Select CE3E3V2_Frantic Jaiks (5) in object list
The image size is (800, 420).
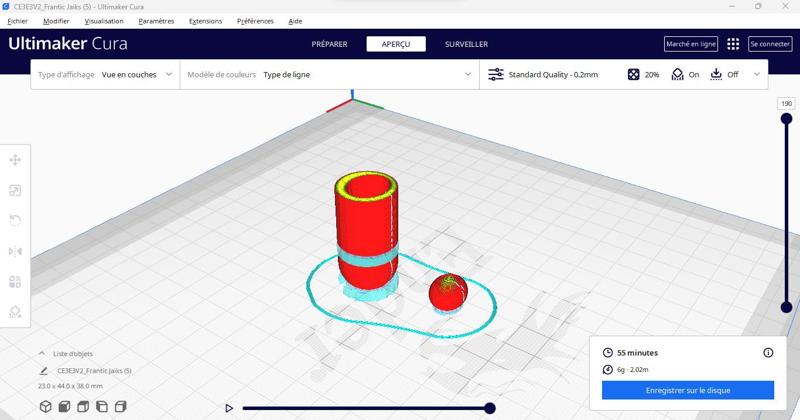coord(94,371)
